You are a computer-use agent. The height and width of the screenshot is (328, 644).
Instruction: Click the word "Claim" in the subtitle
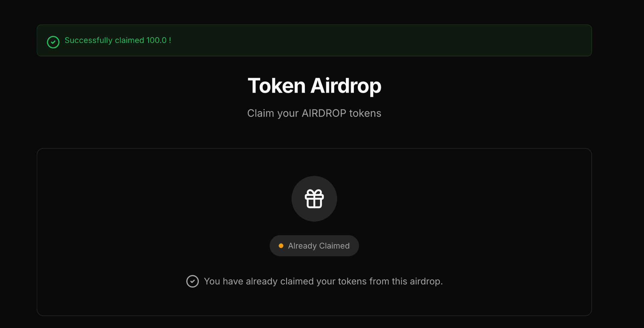pyautogui.click(x=261, y=113)
